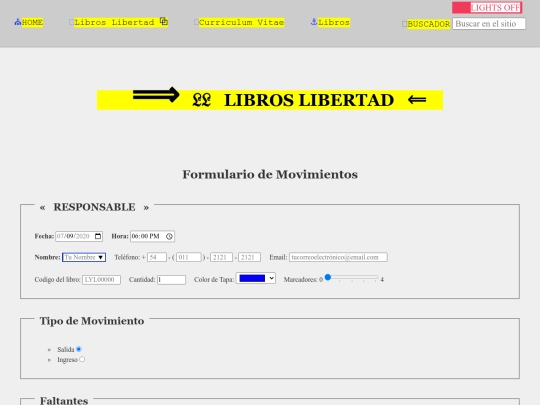Click the last 2121 phone field
The image size is (540, 405).
[x=249, y=257]
